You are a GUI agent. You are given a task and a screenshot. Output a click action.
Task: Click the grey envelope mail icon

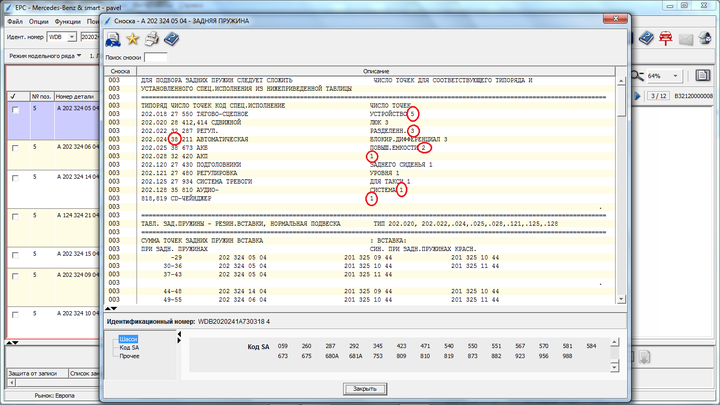click(x=686, y=39)
